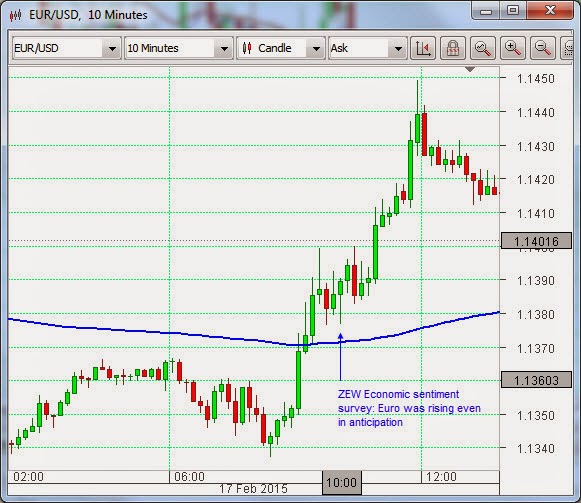Toggle the padlock chart lock icon
The height and width of the screenshot is (503, 581).
click(453, 48)
